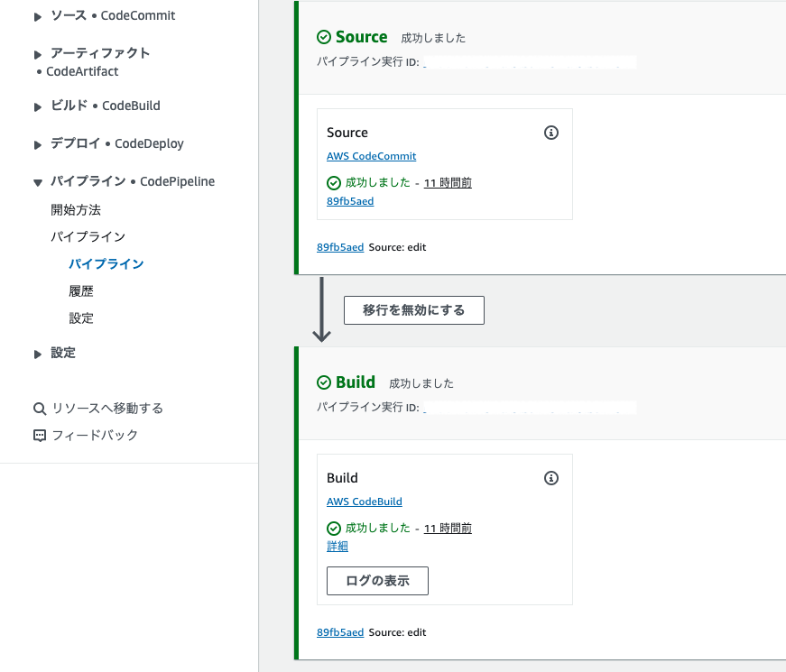This screenshot has width=786, height=672.
Task: Click the success checkmark beside Build stage title
Action: pyautogui.click(x=324, y=382)
